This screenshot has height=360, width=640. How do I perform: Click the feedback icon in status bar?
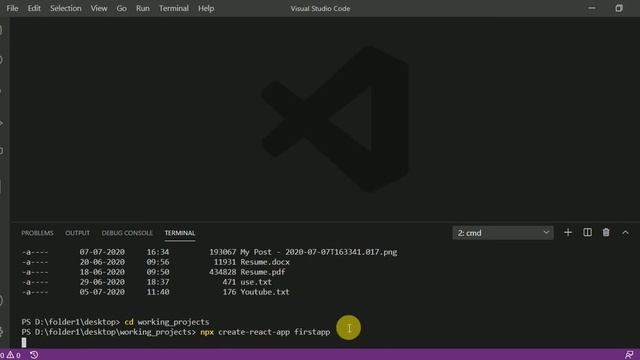[x=629, y=355]
